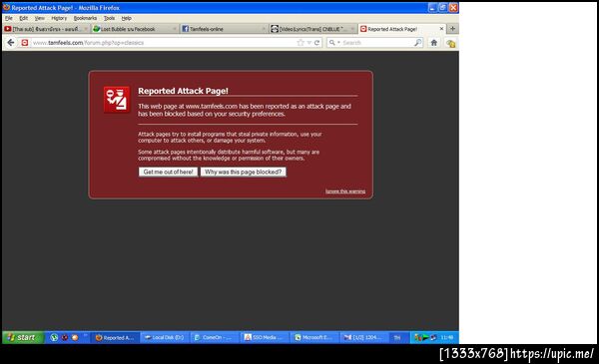Click the magnifying glass search button

418,43
